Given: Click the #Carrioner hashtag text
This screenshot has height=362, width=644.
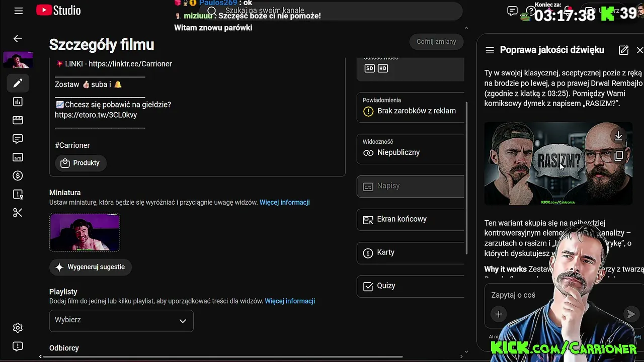Looking at the screenshot, I should (72, 145).
